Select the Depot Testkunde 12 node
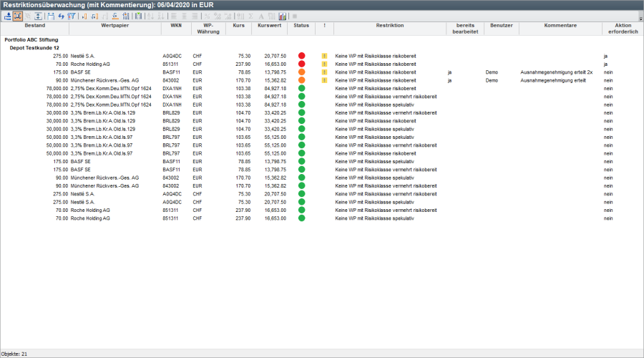The width and height of the screenshot is (644, 358). (34, 47)
